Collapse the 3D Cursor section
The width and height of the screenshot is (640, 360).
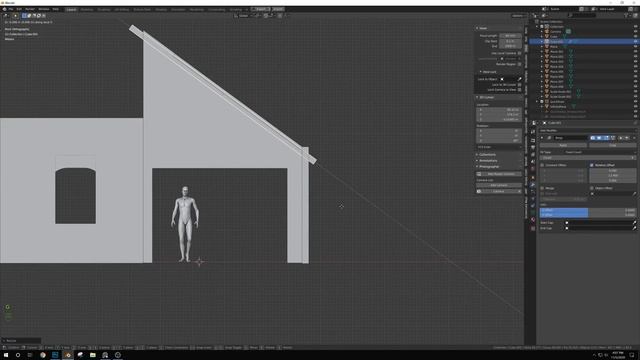(x=477, y=97)
